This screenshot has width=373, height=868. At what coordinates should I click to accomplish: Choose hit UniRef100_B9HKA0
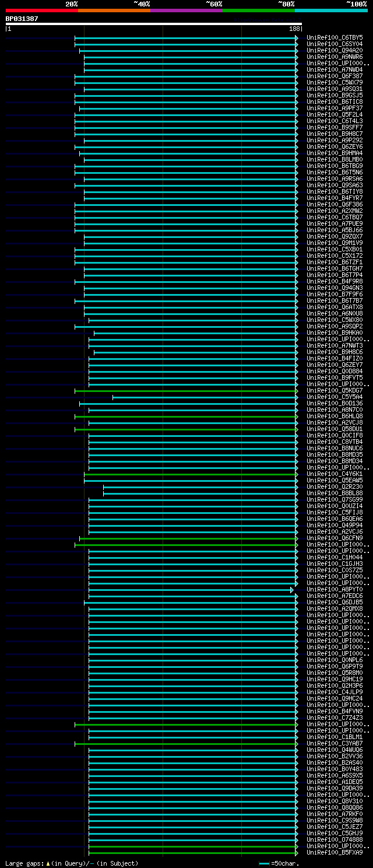[335, 333]
